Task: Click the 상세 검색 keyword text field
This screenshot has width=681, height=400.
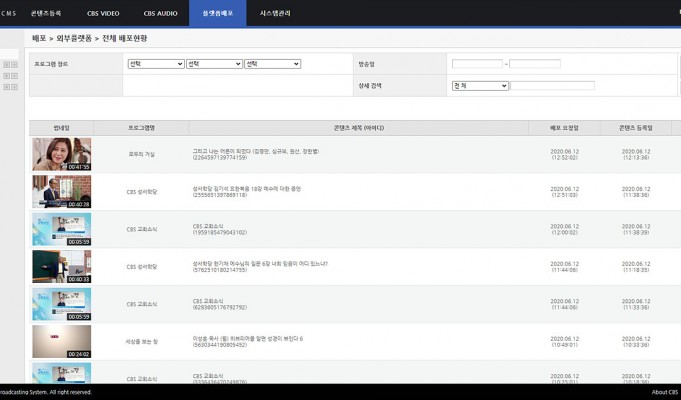Action: tap(552, 86)
